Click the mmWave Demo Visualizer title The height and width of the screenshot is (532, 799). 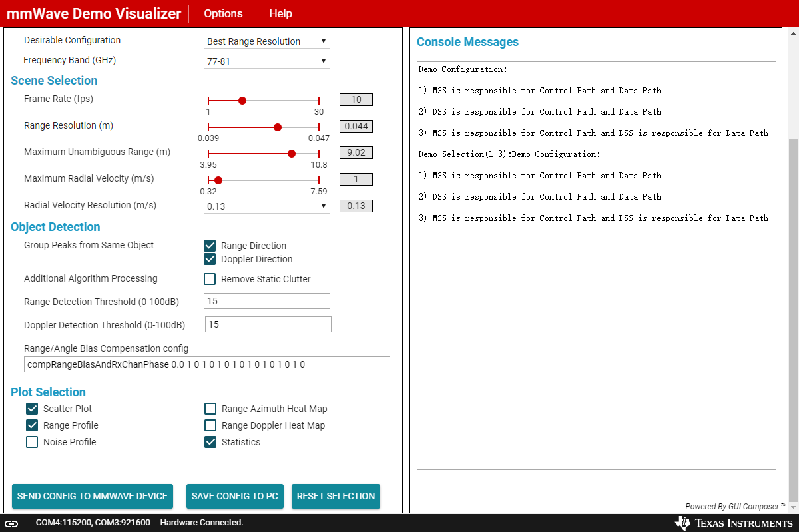click(x=94, y=13)
